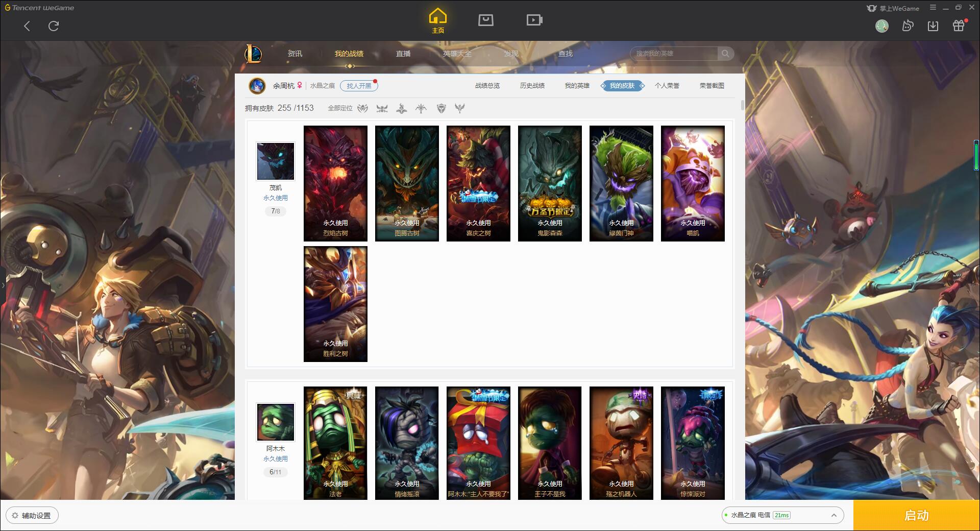Open the hamburger main menu

click(x=933, y=8)
